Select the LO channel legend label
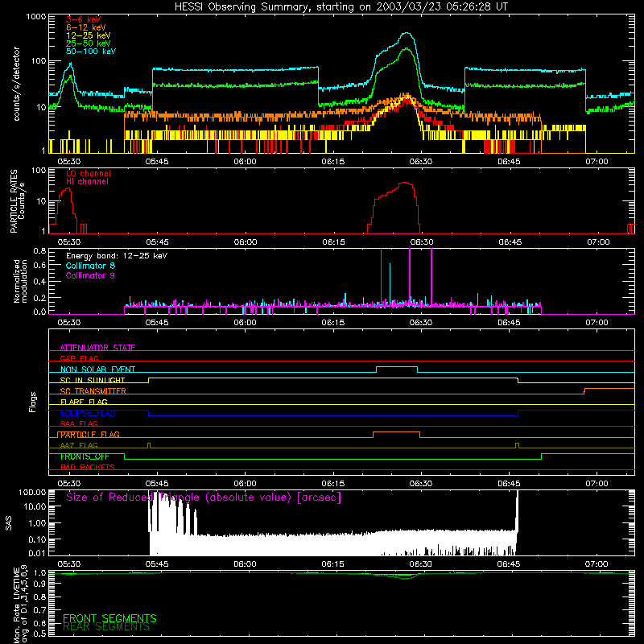Screen dimensions: 644x644 click(x=89, y=173)
